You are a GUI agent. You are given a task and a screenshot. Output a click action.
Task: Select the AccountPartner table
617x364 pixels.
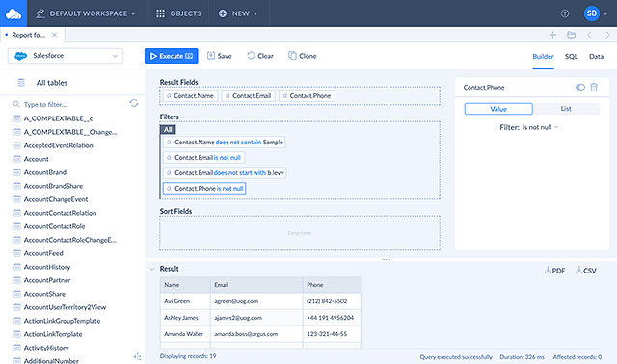47,280
